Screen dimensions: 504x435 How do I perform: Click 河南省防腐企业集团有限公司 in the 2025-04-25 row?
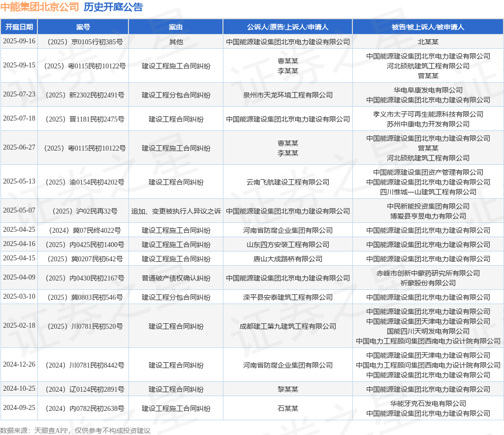[x=288, y=230]
